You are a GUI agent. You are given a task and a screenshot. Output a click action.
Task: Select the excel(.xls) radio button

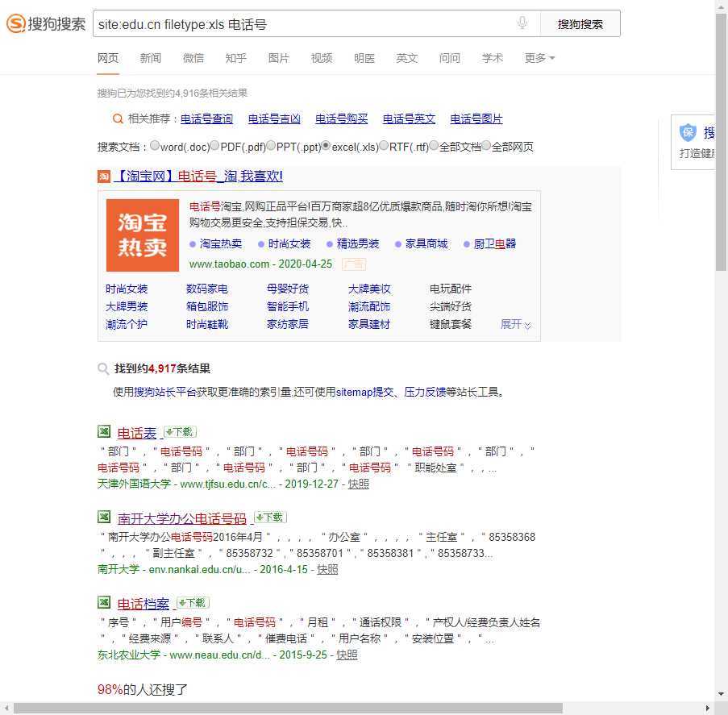[x=327, y=146]
